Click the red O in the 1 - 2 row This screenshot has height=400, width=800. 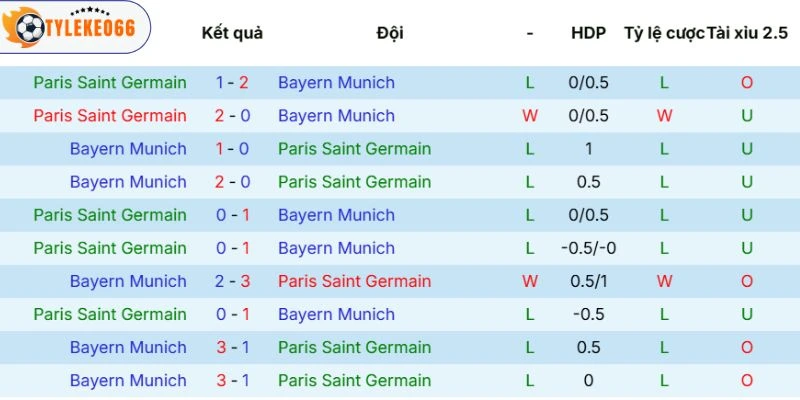[x=747, y=83]
